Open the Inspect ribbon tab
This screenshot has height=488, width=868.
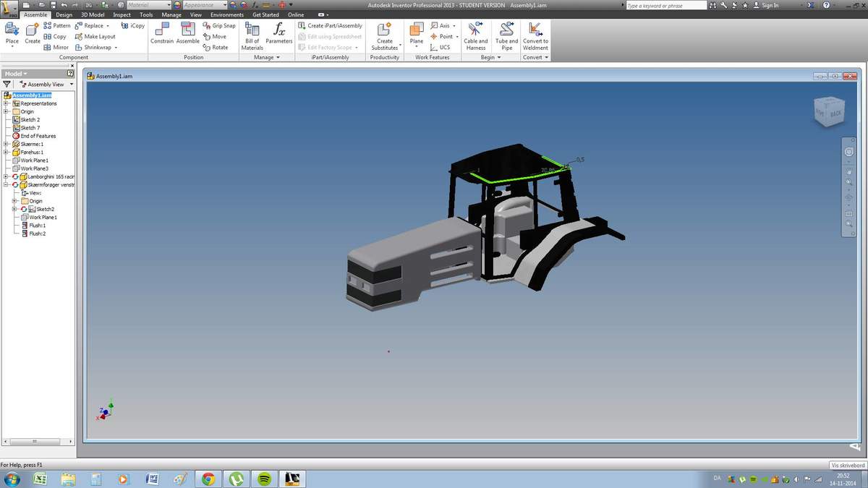pos(122,14)
